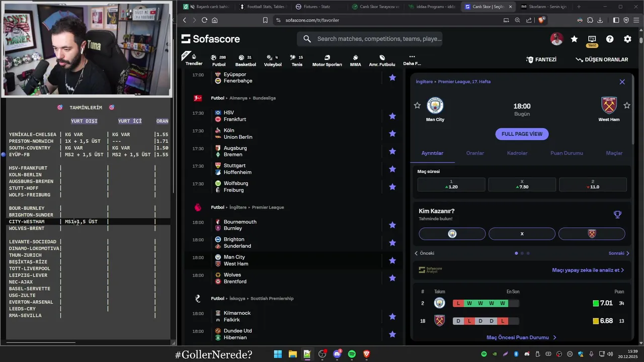Open the FANTEZİ section
The height and width of the screenshot is (362, 644).
tap(541, 59)
